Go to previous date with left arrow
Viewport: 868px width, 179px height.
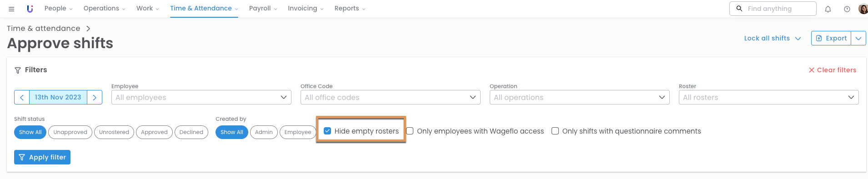22,97
